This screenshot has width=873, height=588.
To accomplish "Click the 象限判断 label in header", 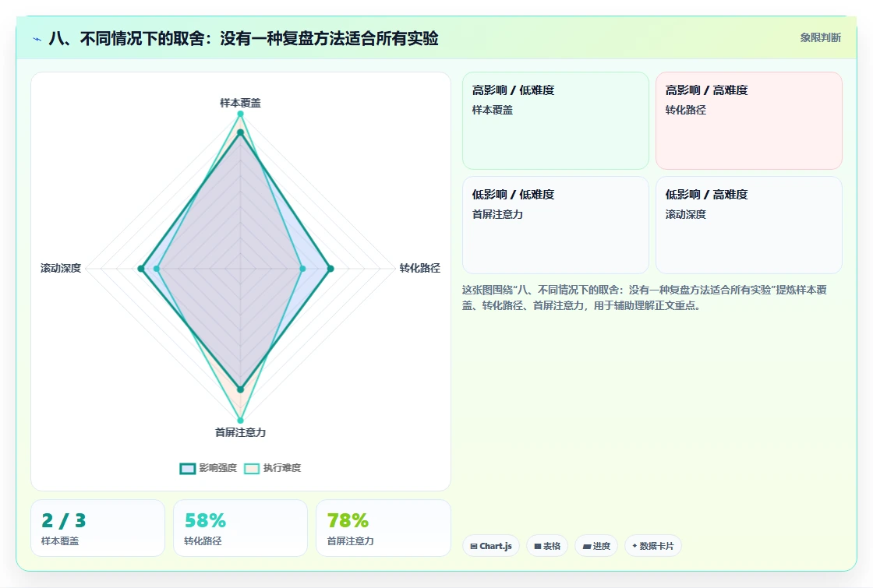I will (x=820, y=38).
